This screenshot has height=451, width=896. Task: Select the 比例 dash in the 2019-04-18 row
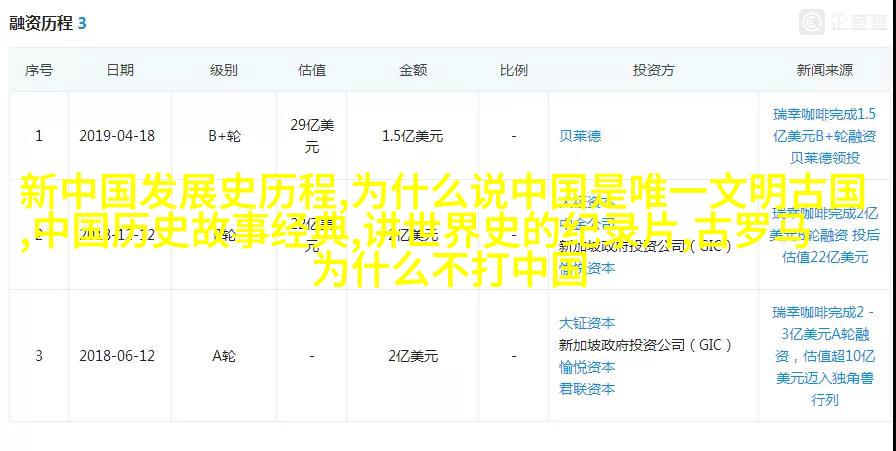(514, 136)
